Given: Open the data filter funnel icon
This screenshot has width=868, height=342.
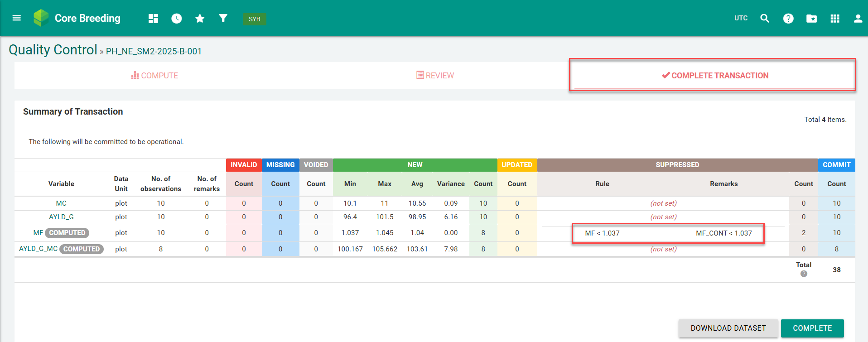Looking at the screenshot, I should click(x=223, y=18).
